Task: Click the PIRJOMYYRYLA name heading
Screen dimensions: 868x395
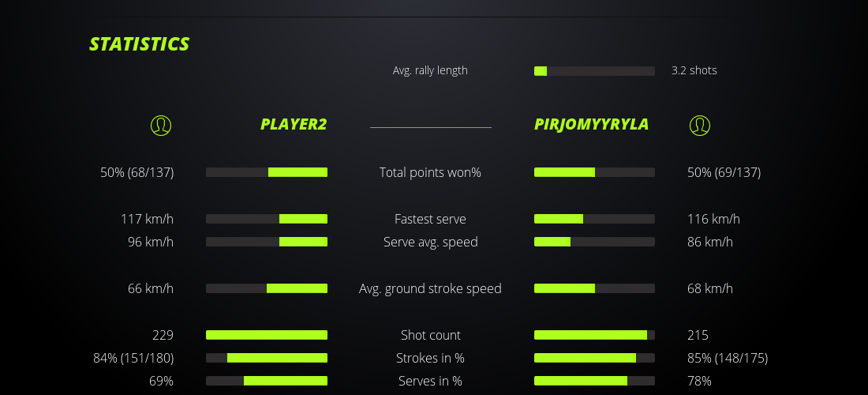Action: [x=591, y=124]
